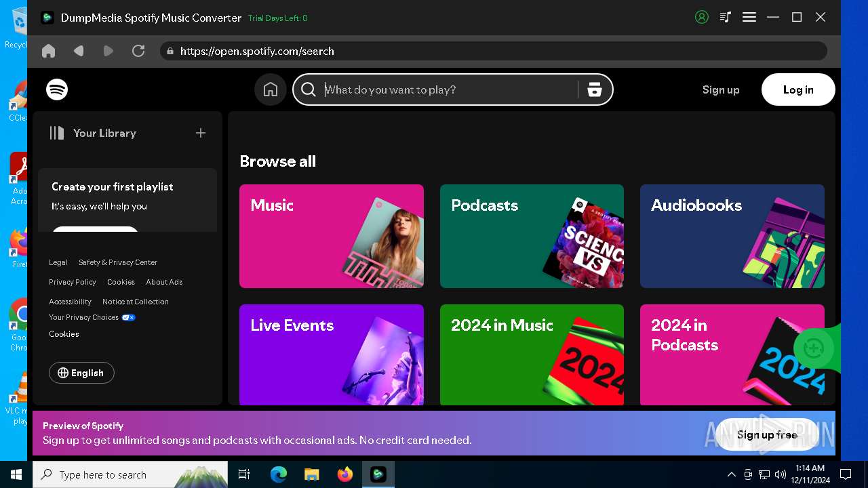Open the Privacy Policy link
Viewport: 868px width, 488px height.
pyautogui.click(x=73, y=282)
